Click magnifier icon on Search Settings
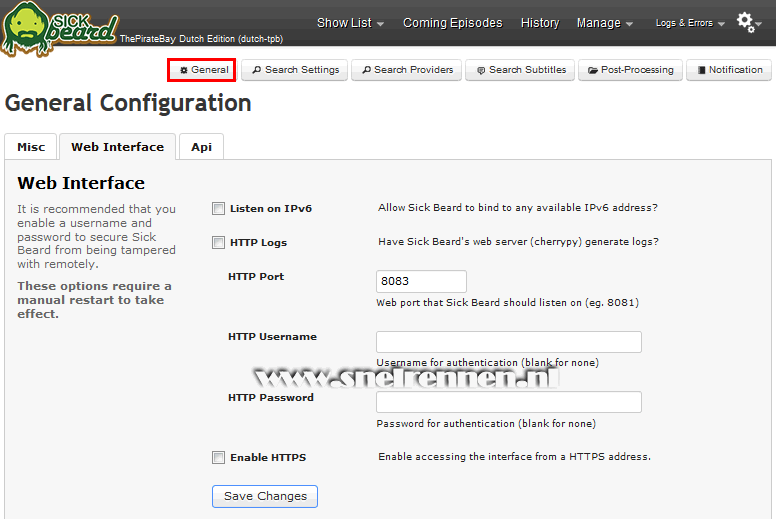Screen dimensions: 776x519 pyautogui.click(x=256, y=70)
